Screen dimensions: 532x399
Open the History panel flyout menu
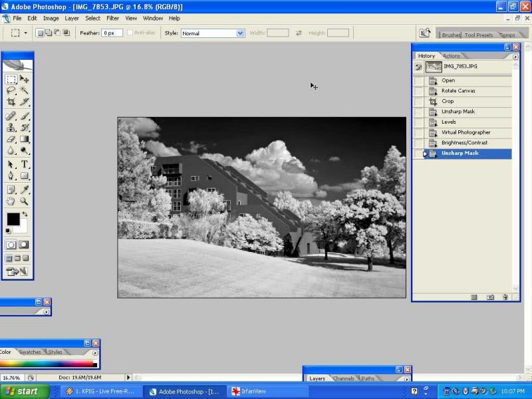(515, 57)
